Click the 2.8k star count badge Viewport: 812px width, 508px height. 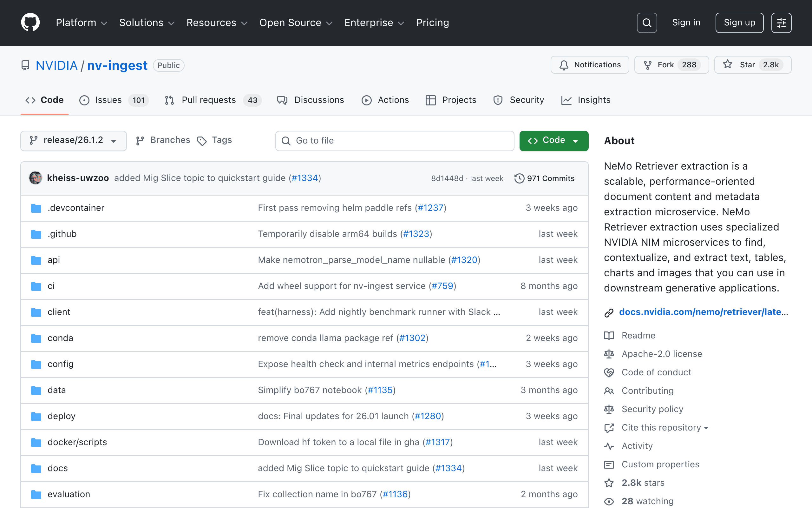coord(771,65)
